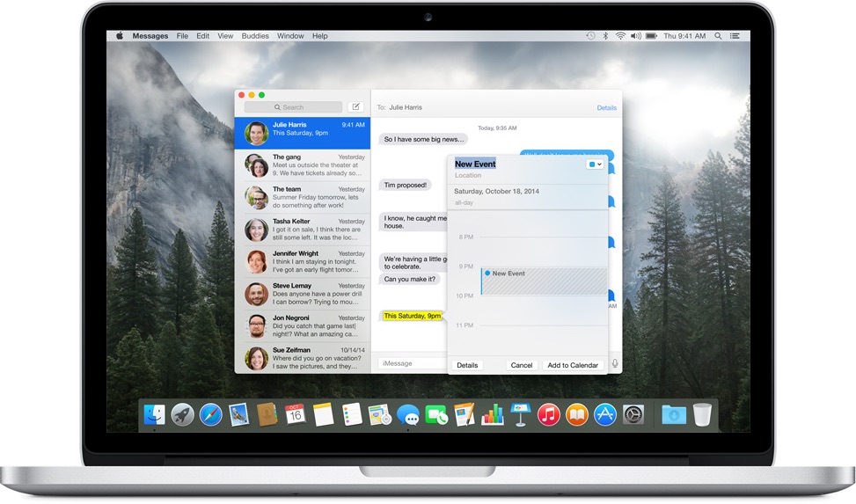Open Maps icon in Dock
856x504 pixels.
[380, 415]
